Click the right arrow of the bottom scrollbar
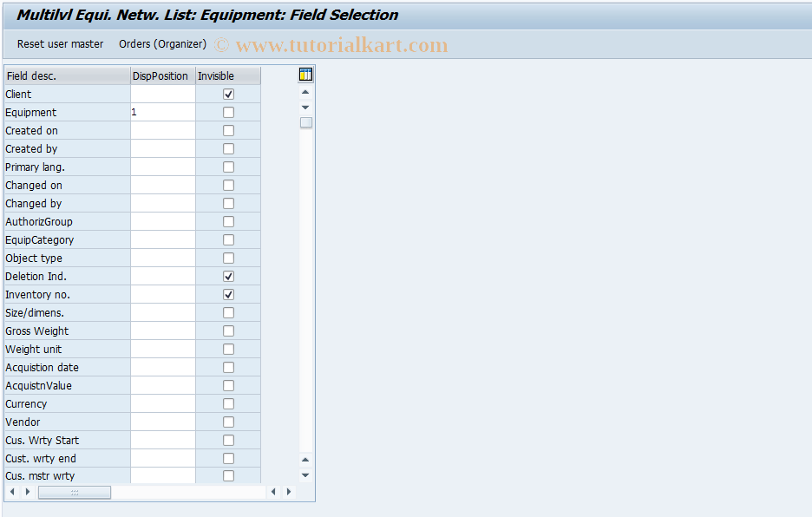The width and height of the screenshot is (812, 517). pyautogui.click(x=27, y=492)
